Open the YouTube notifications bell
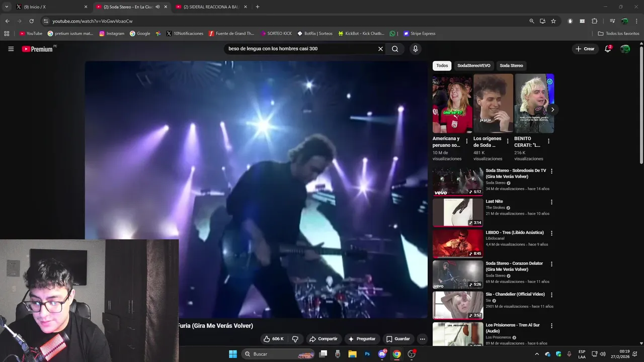Viewport: 644px width, 362px height. point(608,49)
